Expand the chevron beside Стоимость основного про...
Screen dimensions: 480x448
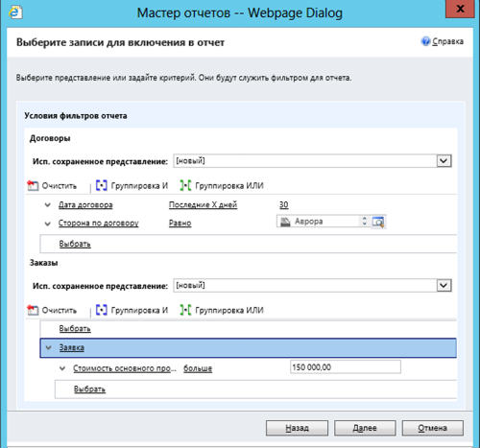pyautogui.click(x=62, y=368)
